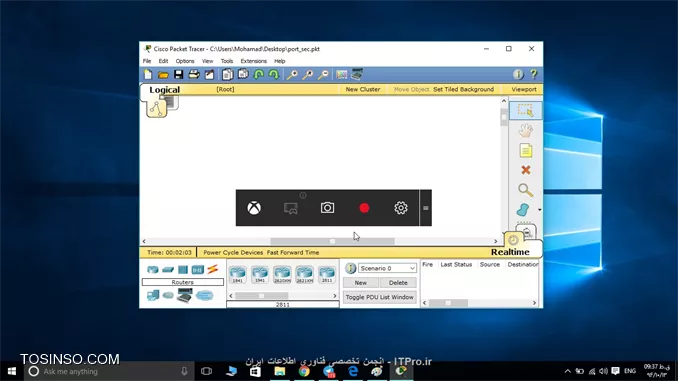
Task: Choose the Multiuser Connection cloud icon
Action: point(204,295)
